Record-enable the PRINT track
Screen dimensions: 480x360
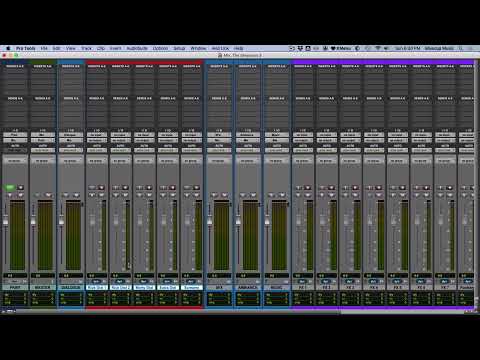pyautogui.click(x=21, y=188)
